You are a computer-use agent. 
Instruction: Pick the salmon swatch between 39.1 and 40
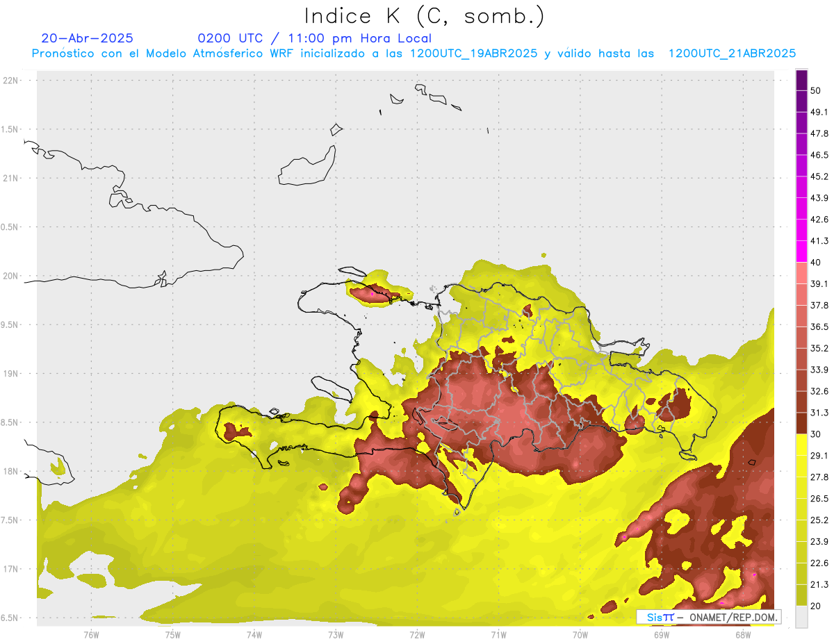tap(801, 273)
